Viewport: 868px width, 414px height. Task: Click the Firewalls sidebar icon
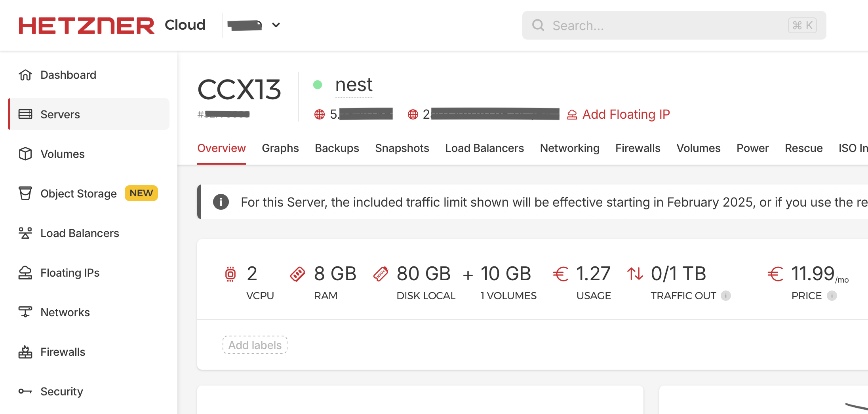(25, 352)
